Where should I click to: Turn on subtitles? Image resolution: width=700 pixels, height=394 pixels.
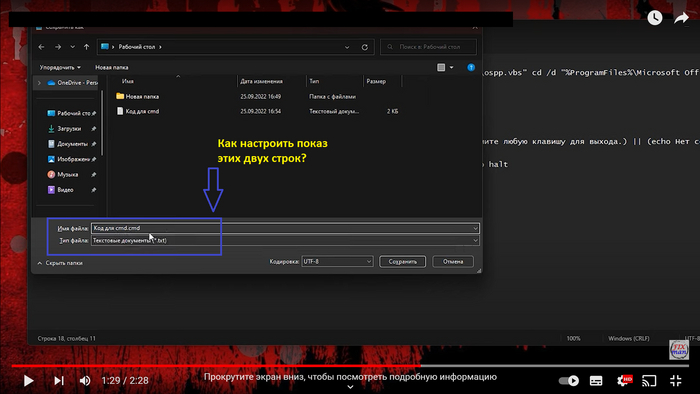pos(596,381)
